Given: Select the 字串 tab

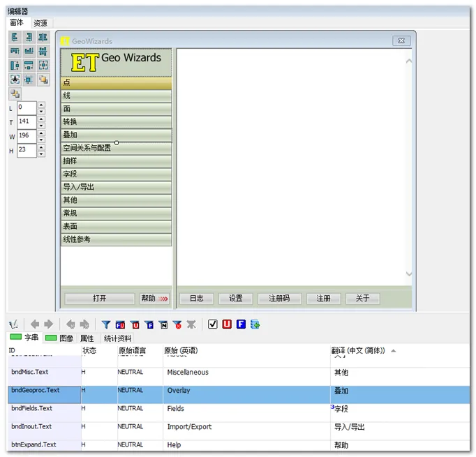Looking at the screenshot, I should point(24,338).
